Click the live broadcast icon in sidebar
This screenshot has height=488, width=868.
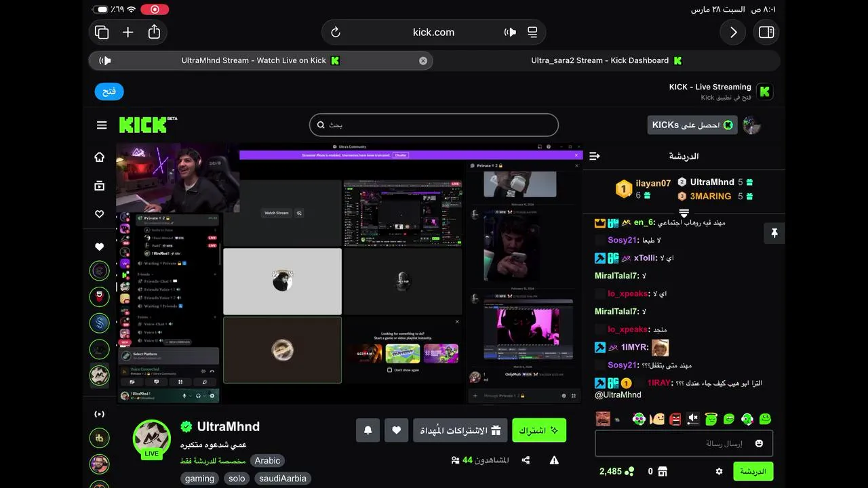click(100, 413)
